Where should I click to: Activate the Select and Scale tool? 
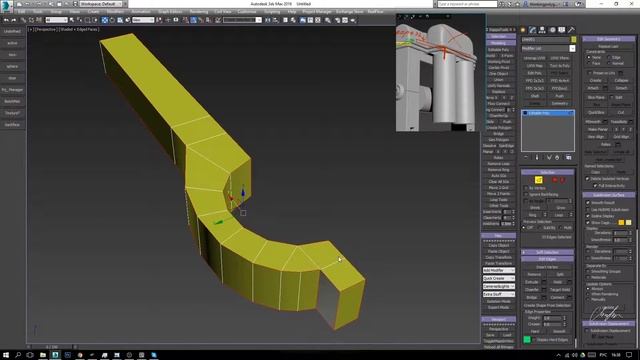click(x=120, y=20)
